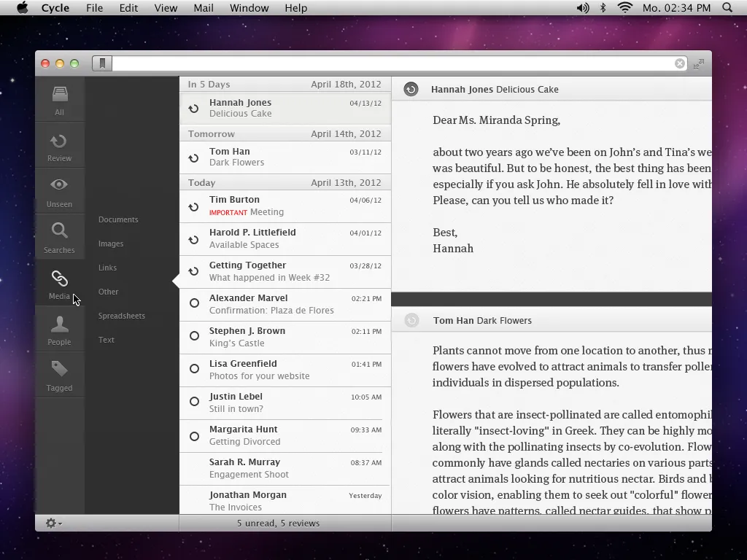Click the menu bar clock Mo. 02:34 PM
Image resolution: width=747 pixels, height=560 pixels.
[676, 8]
